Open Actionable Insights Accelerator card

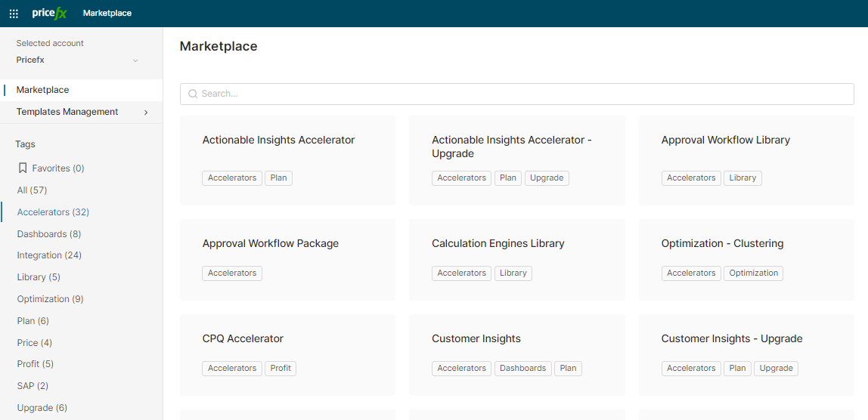(288, 160)
